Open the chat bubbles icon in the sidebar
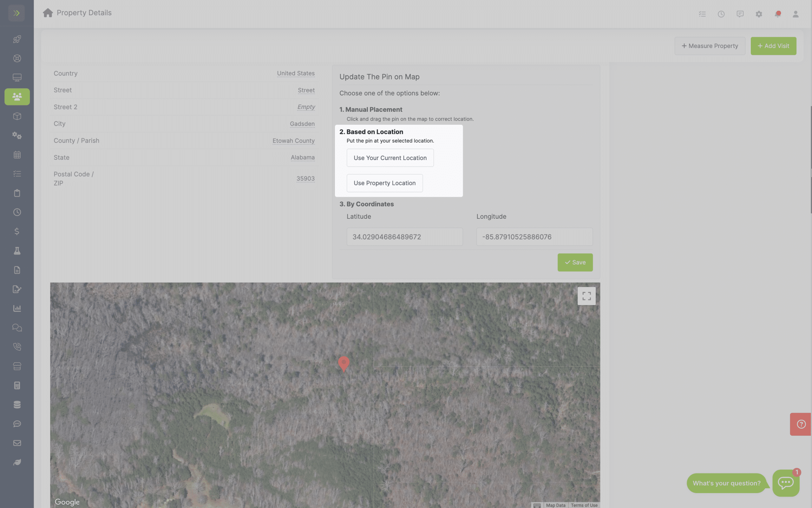The width and height of the screenshot is (812, 508). (x=17, y=328)
